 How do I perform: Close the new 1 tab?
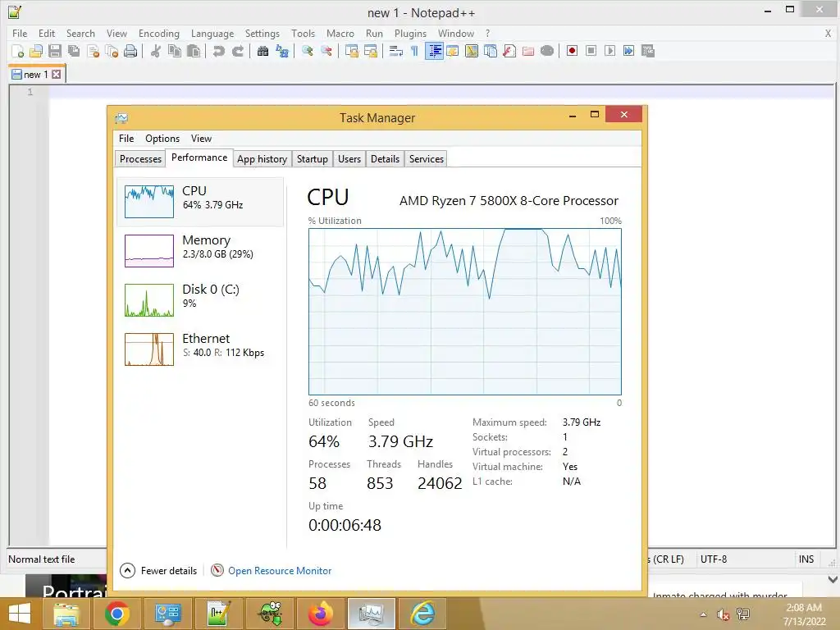point(57,75)
